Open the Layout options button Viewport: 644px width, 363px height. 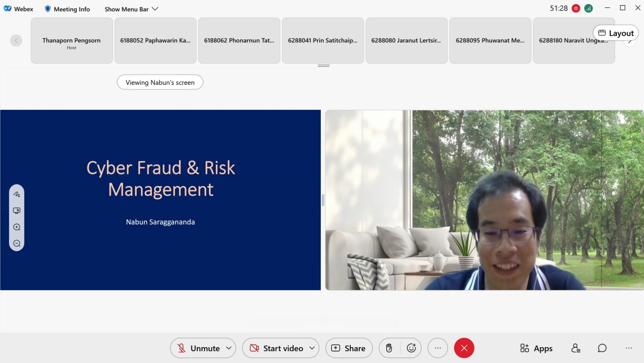[x=616, y=33]
